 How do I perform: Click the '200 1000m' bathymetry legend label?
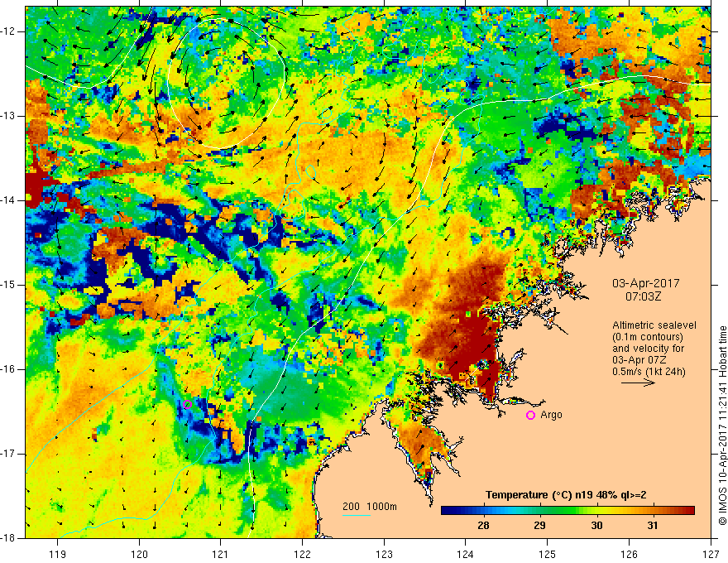pos(370,507)
